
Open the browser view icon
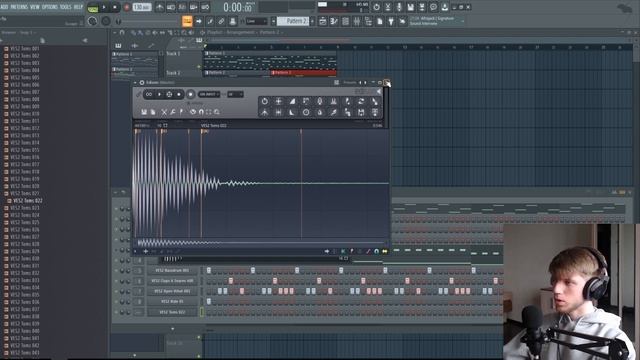tap(368, 21)
